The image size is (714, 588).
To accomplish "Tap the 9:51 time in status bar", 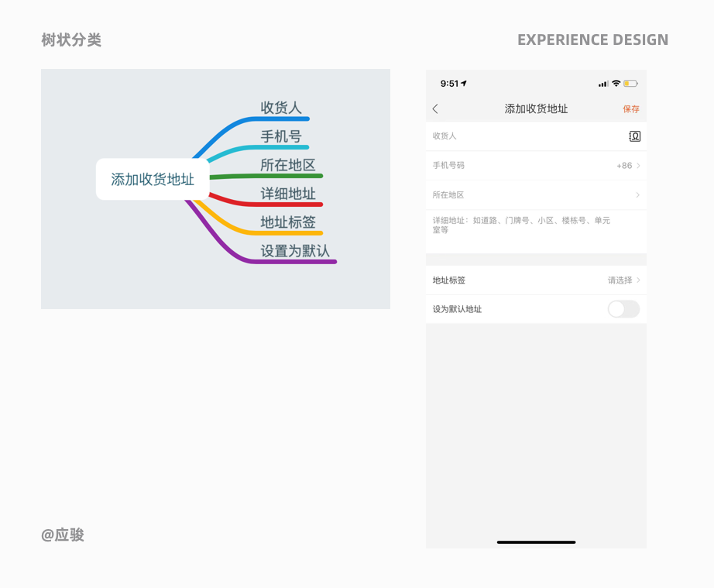I will click(x=449, y=84).
